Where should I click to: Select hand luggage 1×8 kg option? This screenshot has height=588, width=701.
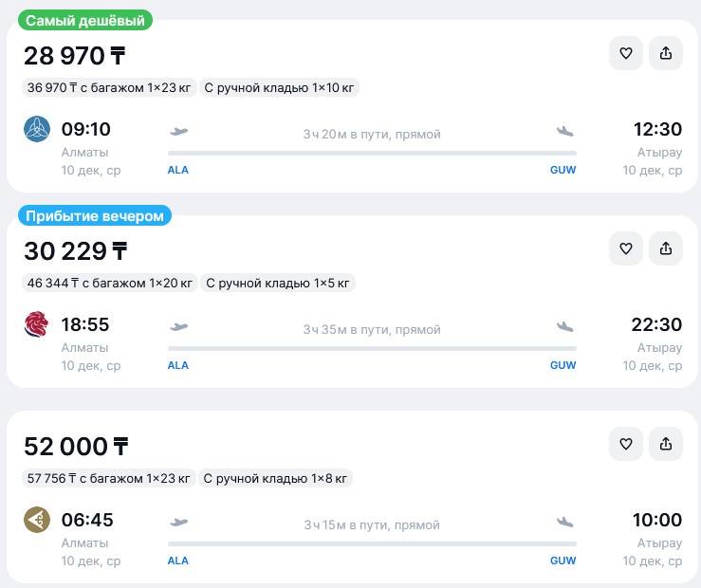[x=276, y=479]
